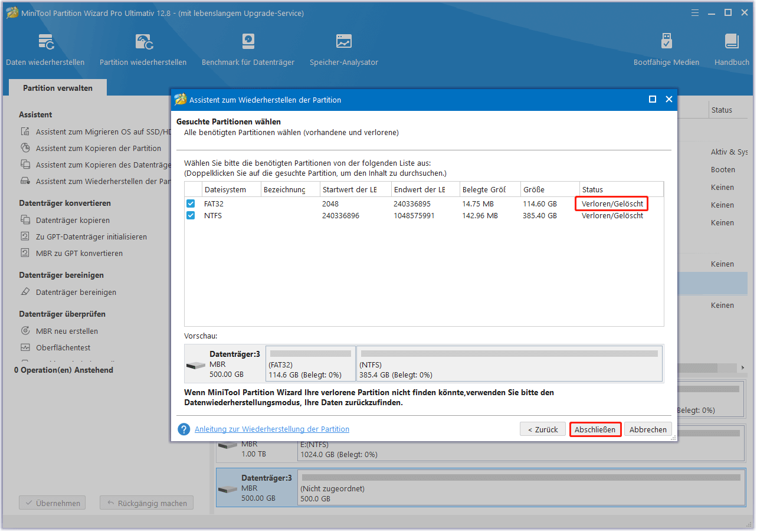Click Rückgängig machen button

coord(147,503)
